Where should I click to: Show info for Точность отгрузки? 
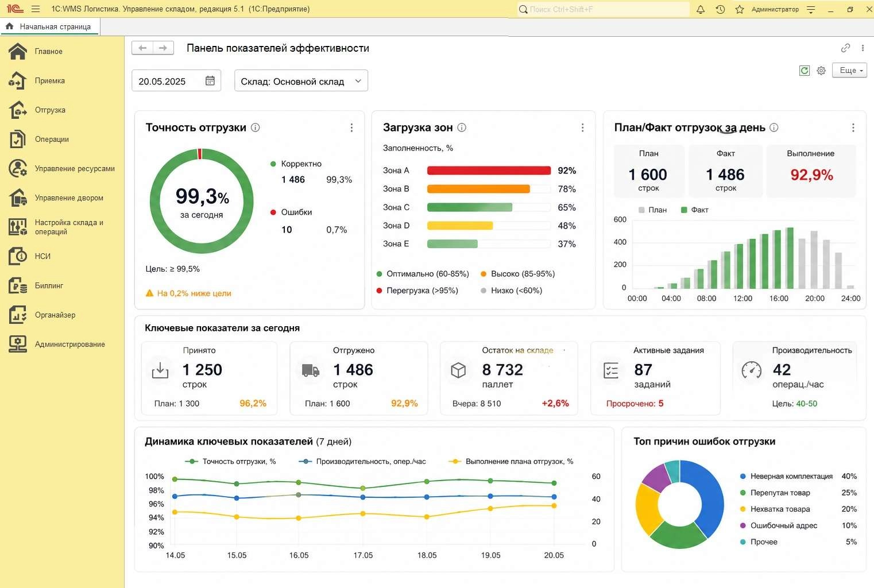256,127
